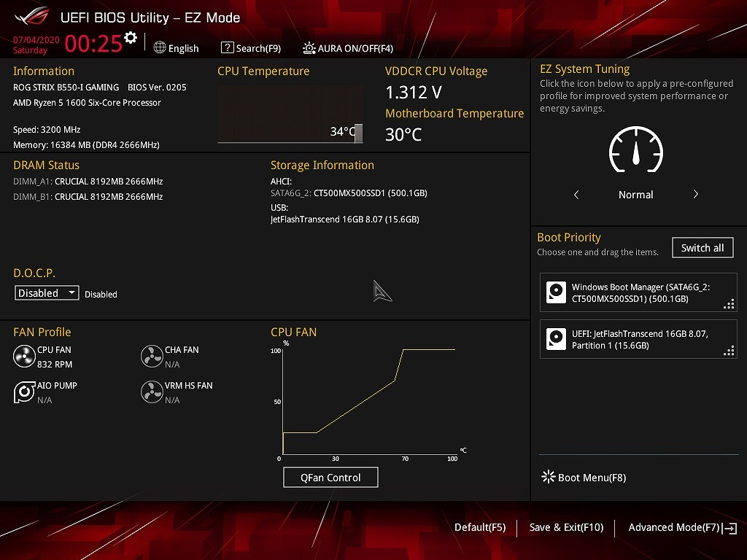The image size is (747, 560).
Task: Click Speed: 3200 MHz text
Action: tap(47, 130)
